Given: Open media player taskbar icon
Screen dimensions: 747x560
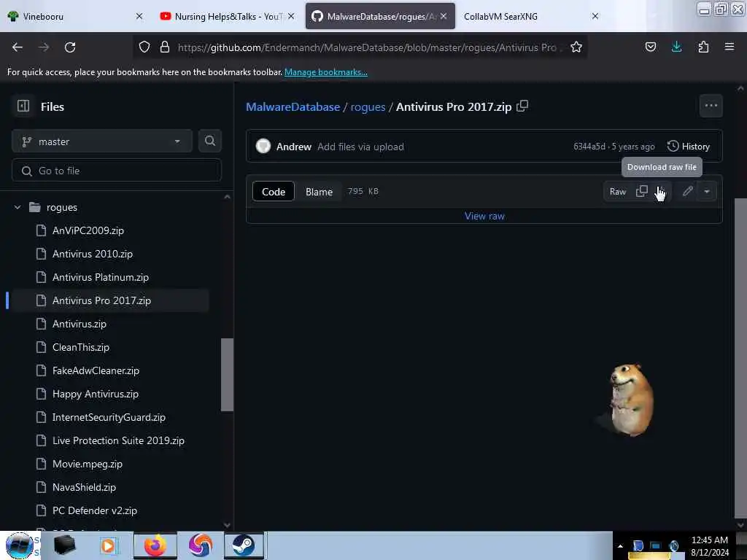Looking at the screenshot, I should (x=109, y=545).
